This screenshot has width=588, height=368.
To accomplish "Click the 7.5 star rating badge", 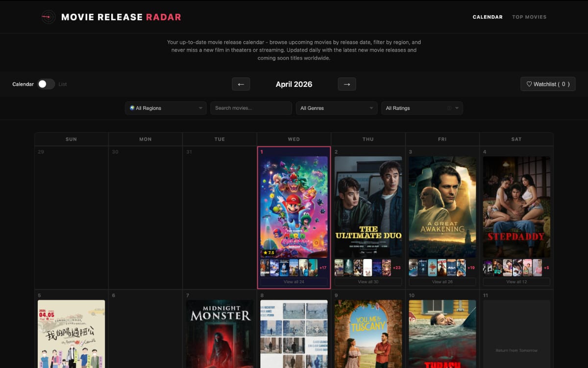I will point(269,253).
